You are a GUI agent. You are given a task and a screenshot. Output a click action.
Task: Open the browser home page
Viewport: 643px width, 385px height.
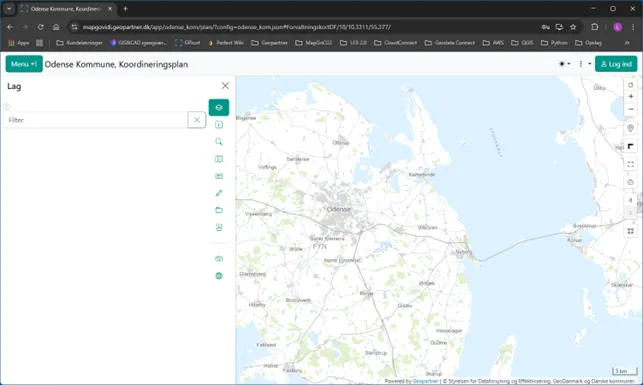coord(56,27)
